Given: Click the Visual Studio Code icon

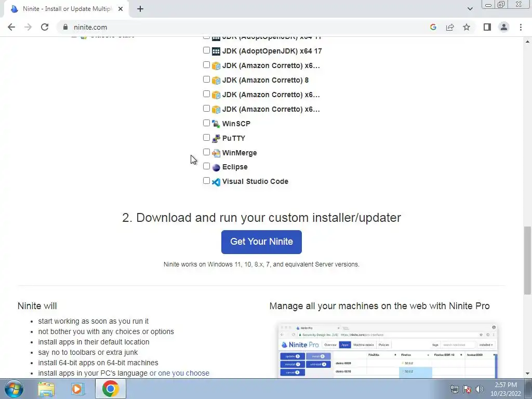Looking at the screenshot, I should click(216, 182).
